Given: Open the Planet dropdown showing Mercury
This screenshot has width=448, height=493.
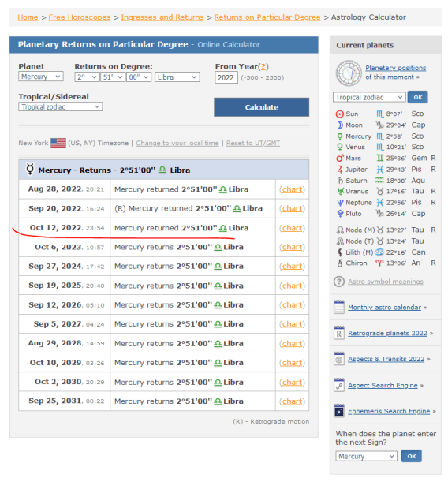Looking at the screenshot, I should pos(41,77).
